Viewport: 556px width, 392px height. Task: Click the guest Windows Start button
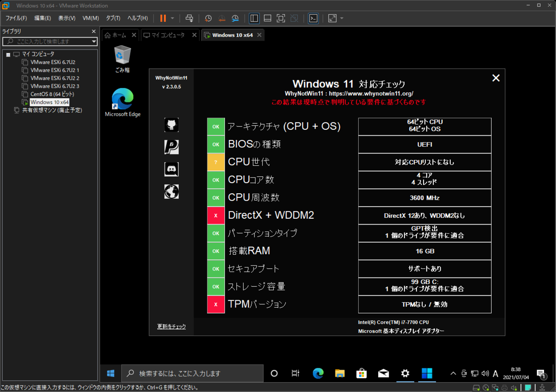[x=111, y=373]
